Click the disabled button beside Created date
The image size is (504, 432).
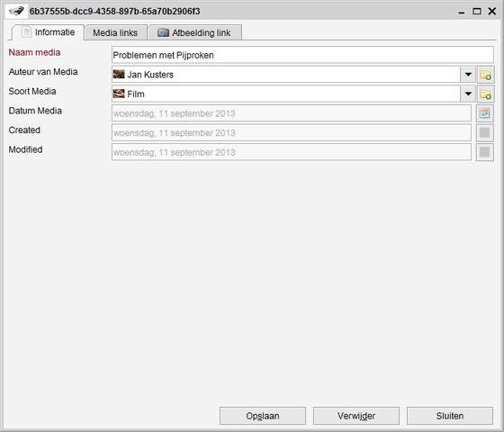coord(485,132)
